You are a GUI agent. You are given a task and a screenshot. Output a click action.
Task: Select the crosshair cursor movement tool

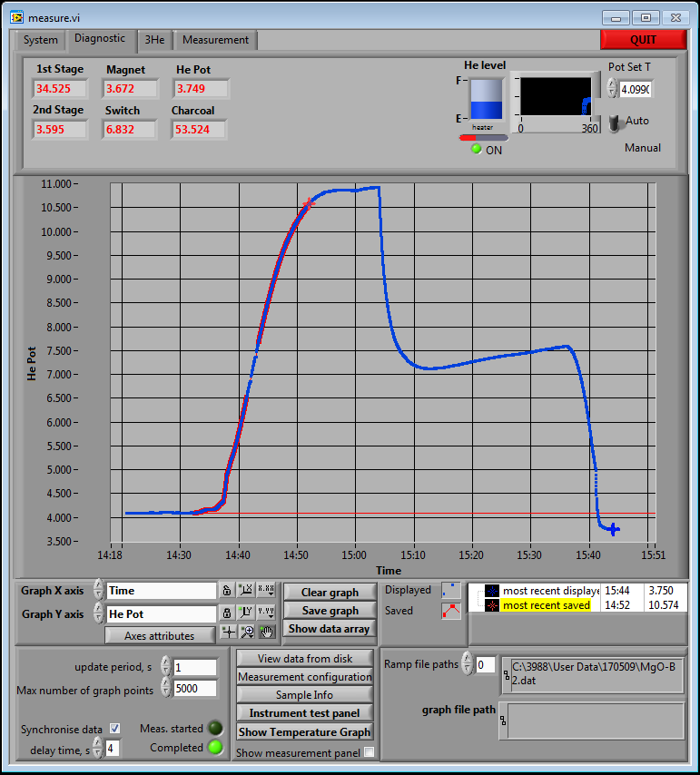tap(229, 632)
